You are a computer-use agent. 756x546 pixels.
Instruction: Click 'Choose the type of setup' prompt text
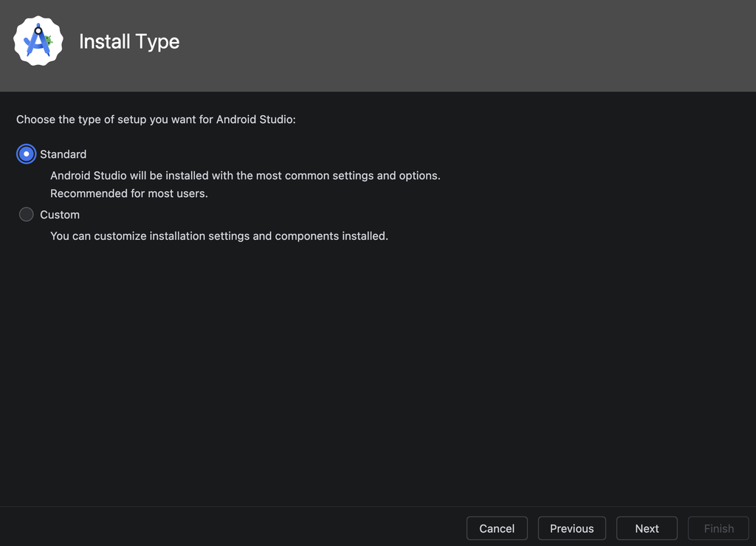click(x=156, y=120)
